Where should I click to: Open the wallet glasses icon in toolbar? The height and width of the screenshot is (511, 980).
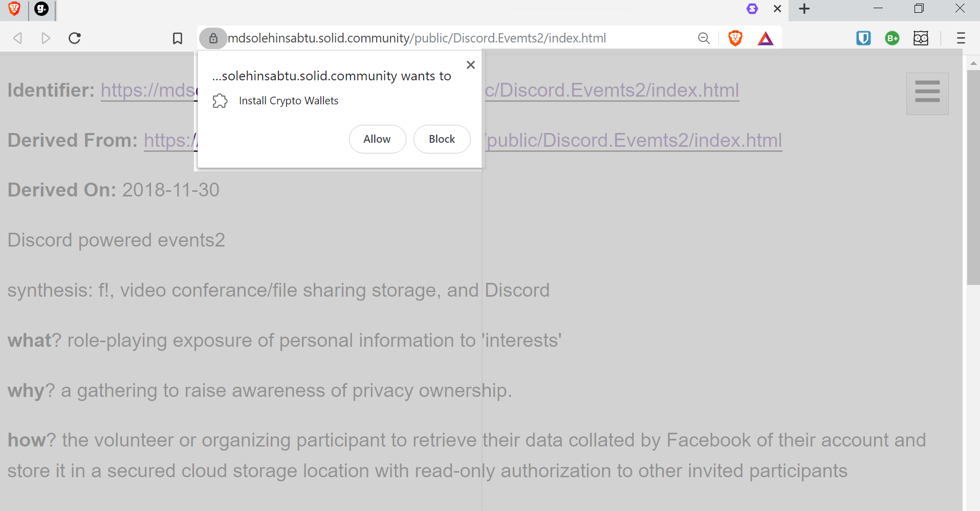coord(921,38)
